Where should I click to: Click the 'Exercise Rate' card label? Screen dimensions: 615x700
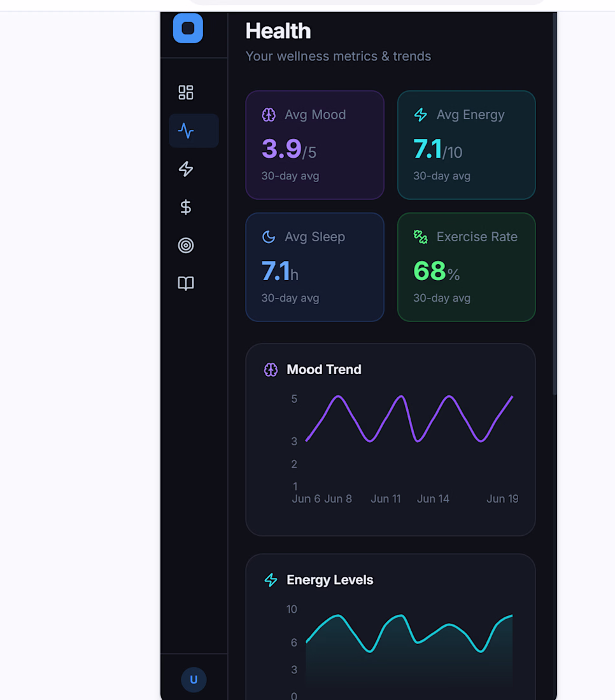477,237
